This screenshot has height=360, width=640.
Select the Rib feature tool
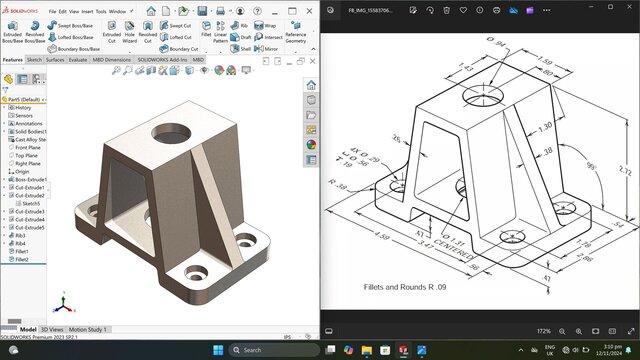pyautogui.click(x=239, y=25)
